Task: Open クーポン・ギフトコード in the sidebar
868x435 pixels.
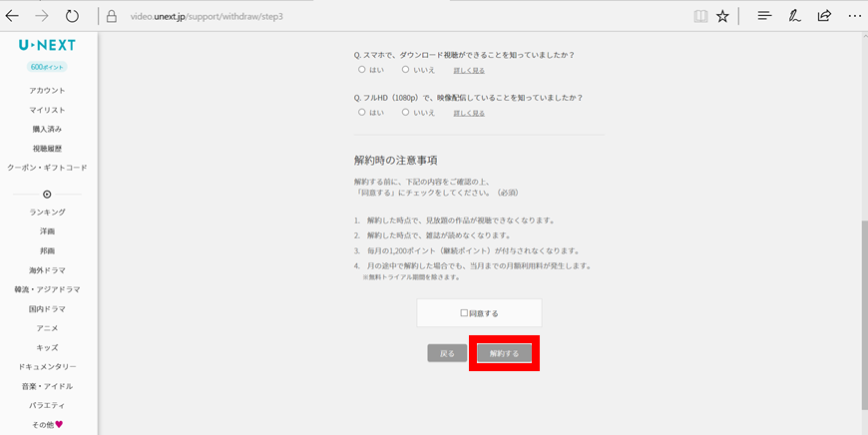Action: click(47, 168)
